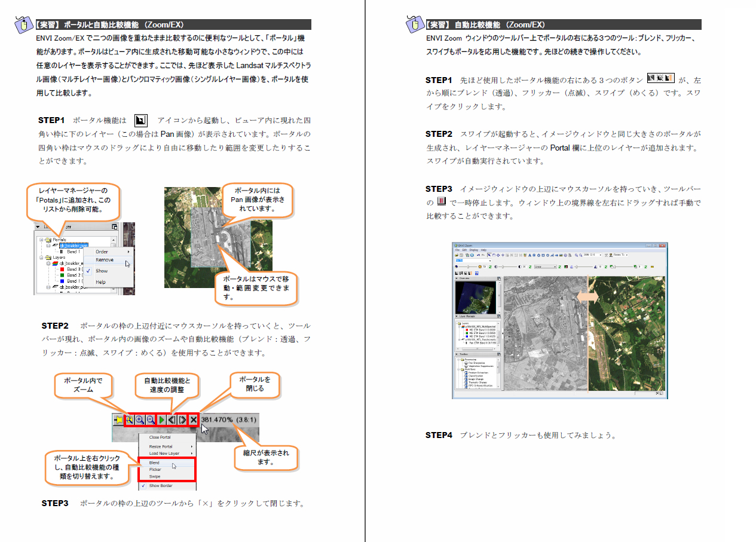Select the highlighted qb_boulder_pan portal layer
756x542 pixels.
point(74,246)
